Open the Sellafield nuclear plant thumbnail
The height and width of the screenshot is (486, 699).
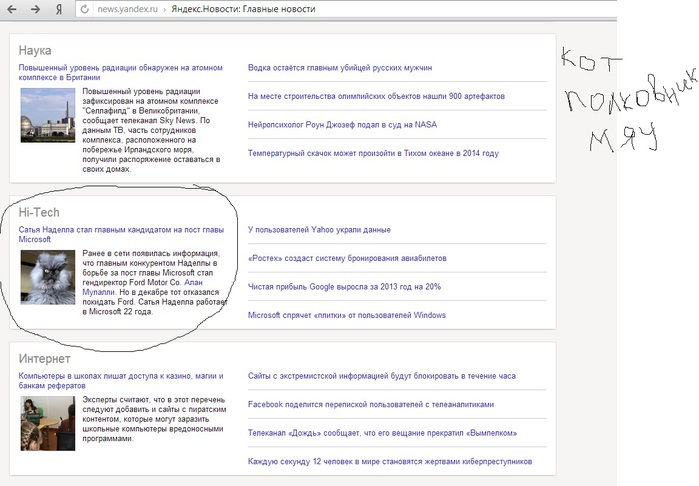click(x=48, y=115)
